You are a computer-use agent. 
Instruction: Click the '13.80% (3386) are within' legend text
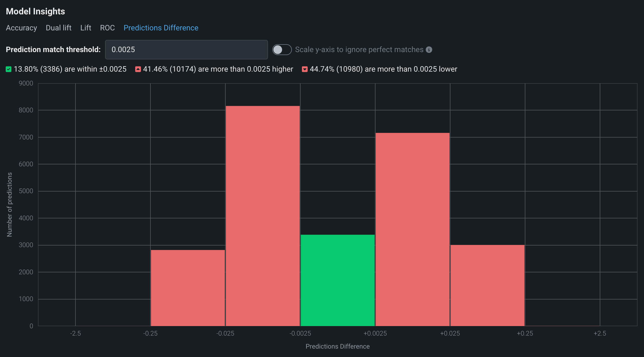pos(70,69)
